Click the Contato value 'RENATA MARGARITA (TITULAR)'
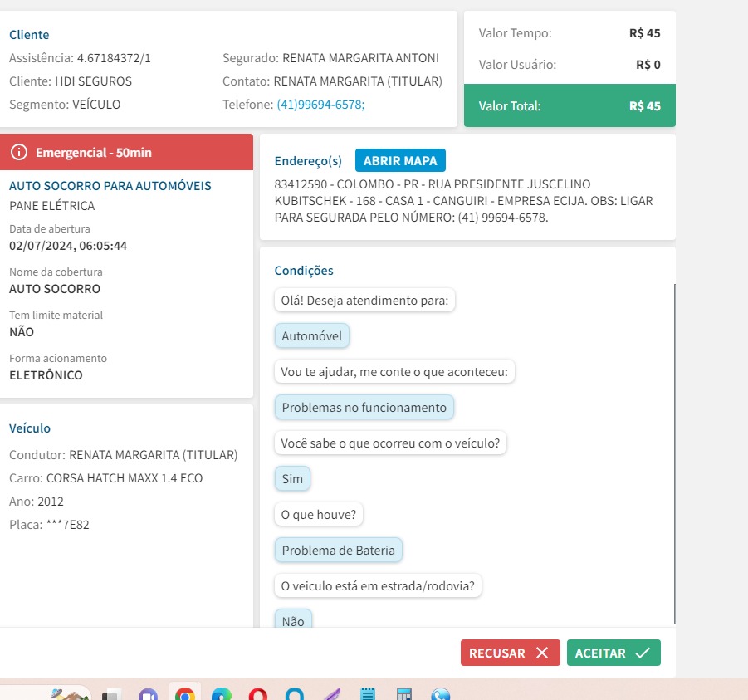Screen dimensions: 748x700 [x=358, y=81]
